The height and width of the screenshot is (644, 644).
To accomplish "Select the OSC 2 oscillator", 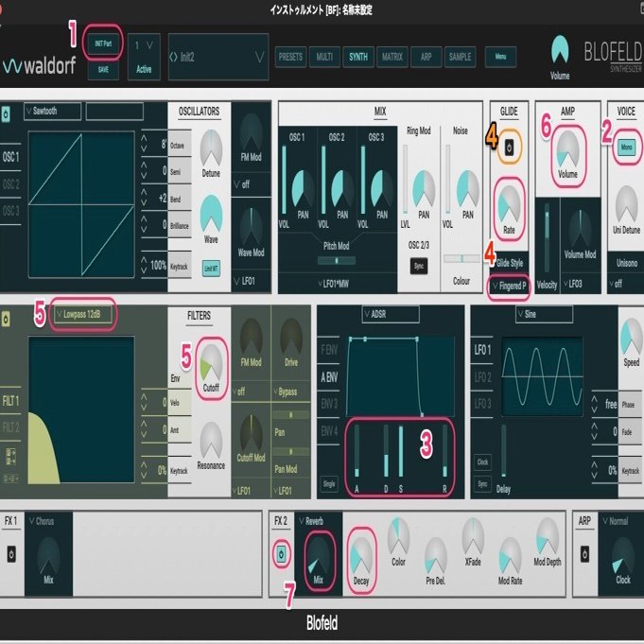I will pyautogui.click(x=11, y=184).
